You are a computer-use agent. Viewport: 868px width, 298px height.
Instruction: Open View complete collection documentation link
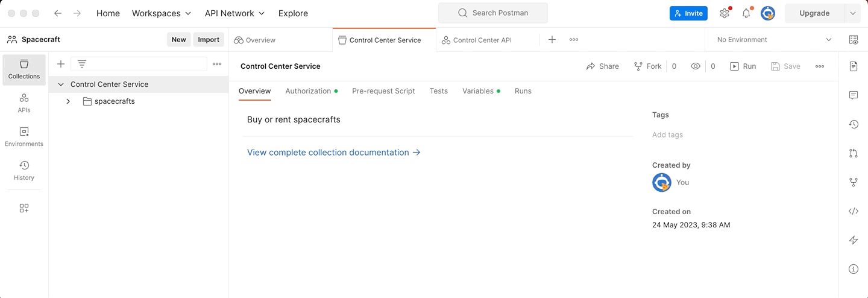click(334, 153)
